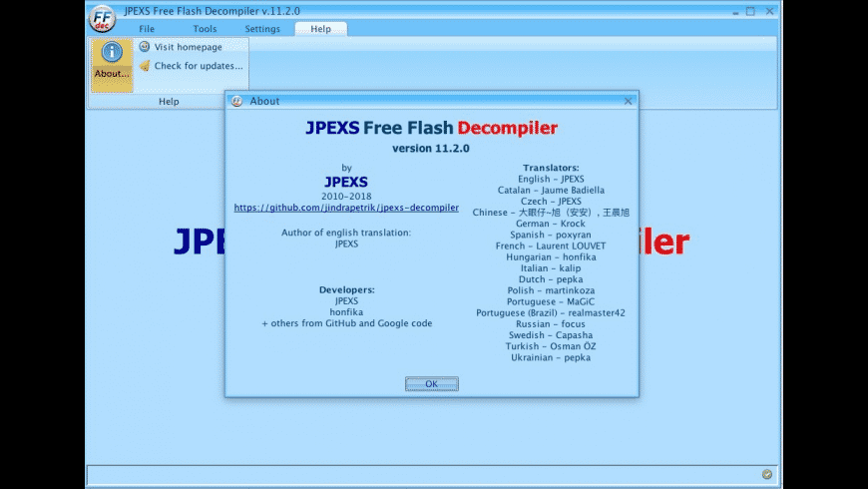Click Author of english translation: label

[346, 233]
